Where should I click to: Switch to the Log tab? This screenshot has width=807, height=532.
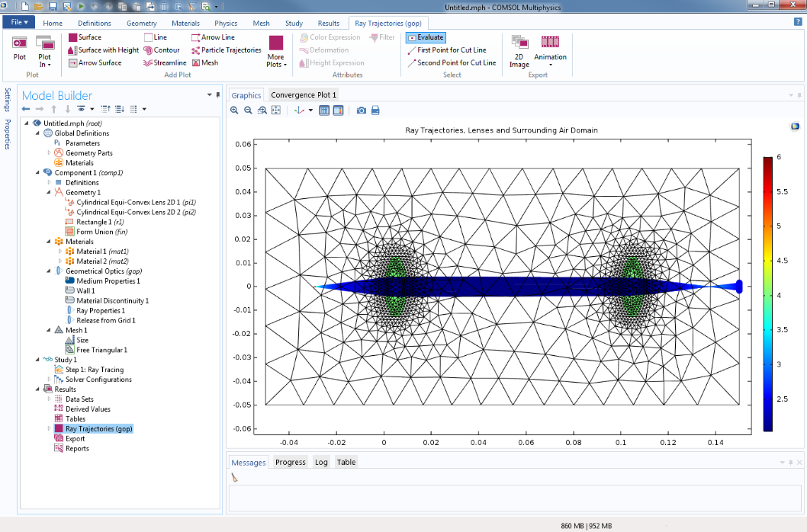(x=321, y=462)
